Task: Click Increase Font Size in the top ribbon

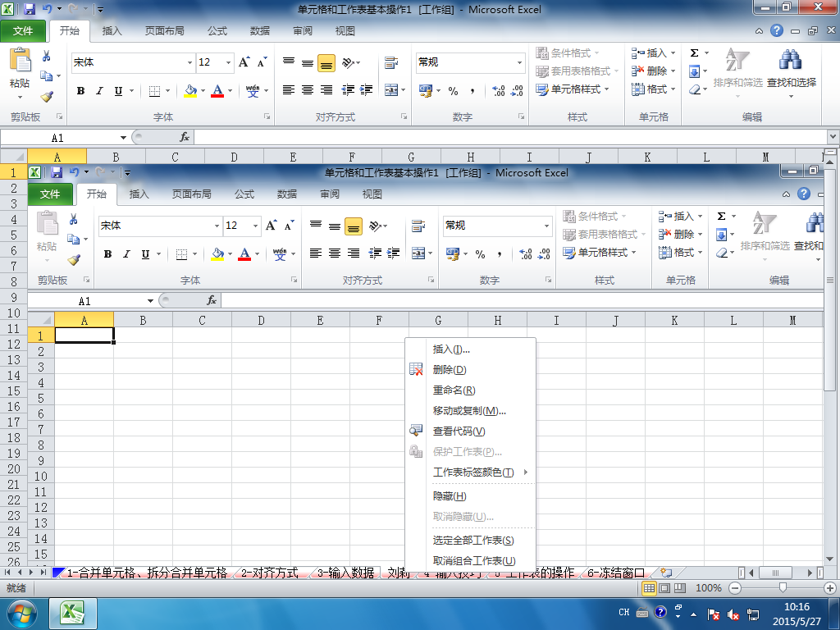Action: 244,62
